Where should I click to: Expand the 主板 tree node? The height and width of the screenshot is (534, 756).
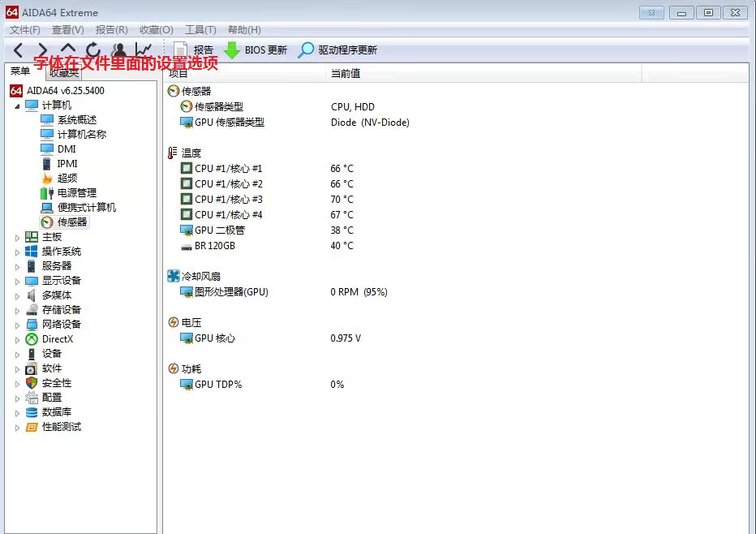click(x=17, y=238)
